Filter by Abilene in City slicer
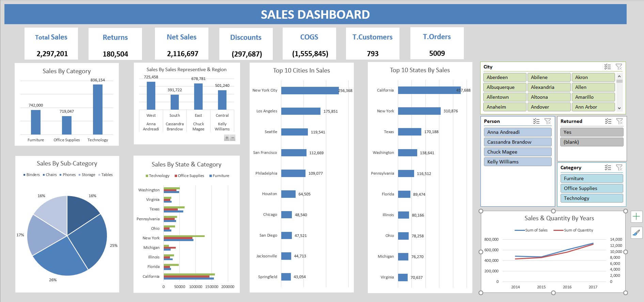This screenshot has height=302, width=644. [549, 77]
